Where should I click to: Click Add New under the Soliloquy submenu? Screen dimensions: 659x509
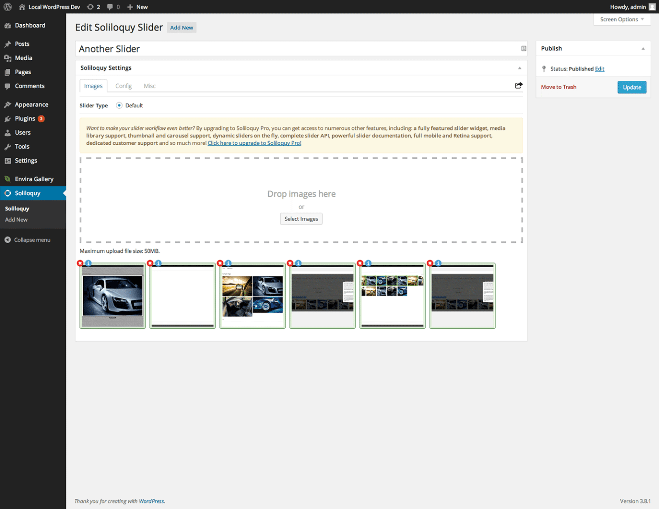click(16, 219)
